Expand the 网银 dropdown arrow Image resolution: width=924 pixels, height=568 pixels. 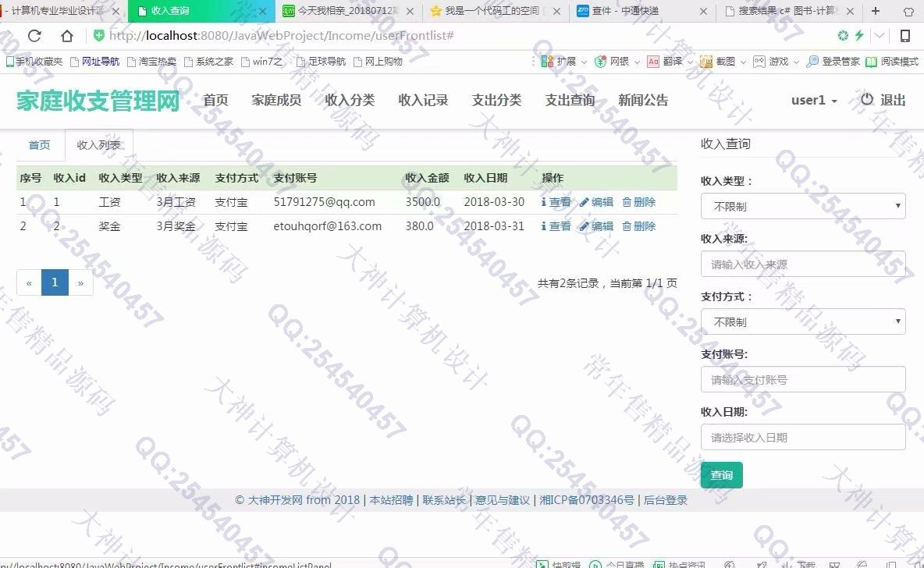pos(637,62)
